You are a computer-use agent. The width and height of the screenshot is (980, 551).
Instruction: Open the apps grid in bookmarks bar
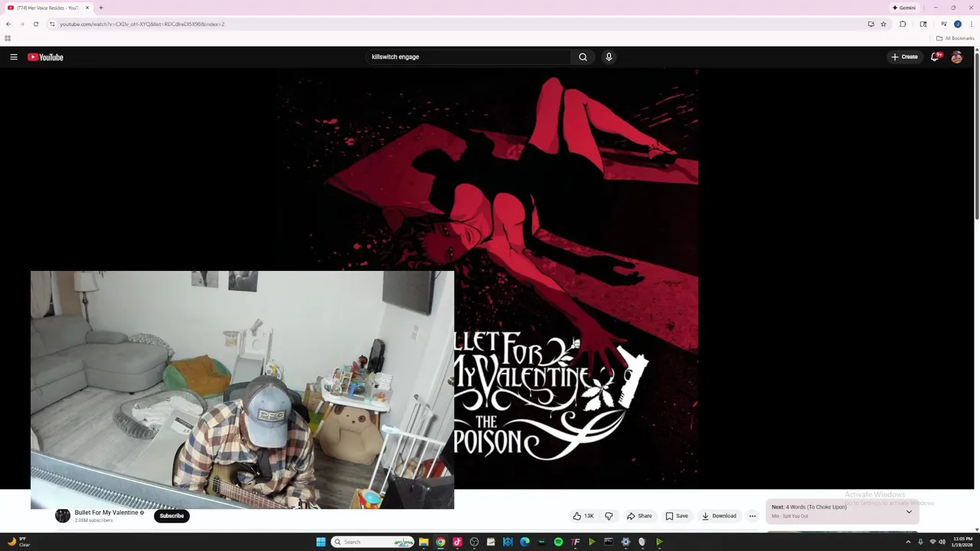tap(8, 38)
